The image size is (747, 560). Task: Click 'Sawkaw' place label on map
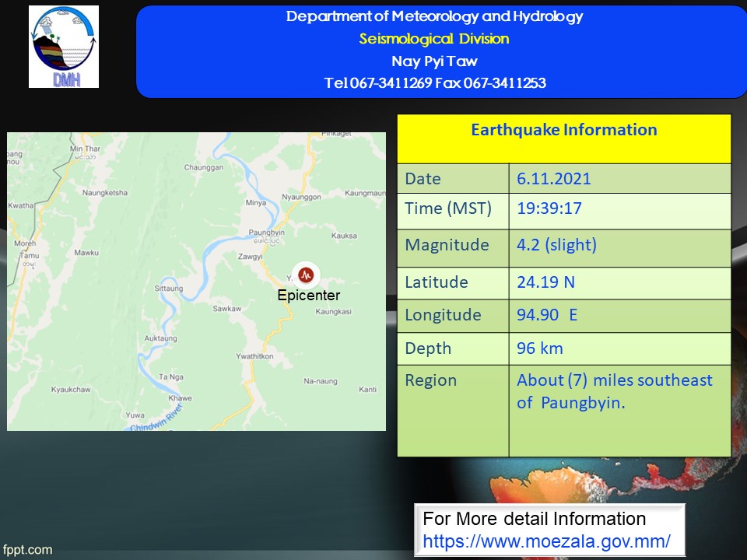coord(226,309)
